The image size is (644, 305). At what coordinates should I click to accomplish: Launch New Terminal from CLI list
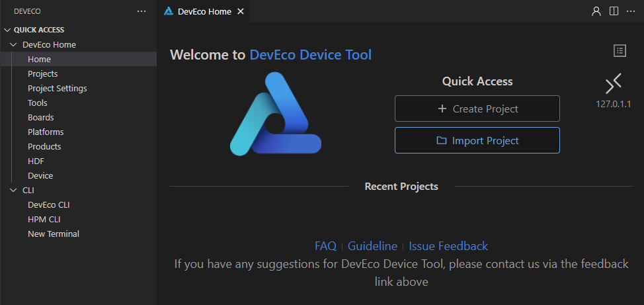(x=53, y=234)
